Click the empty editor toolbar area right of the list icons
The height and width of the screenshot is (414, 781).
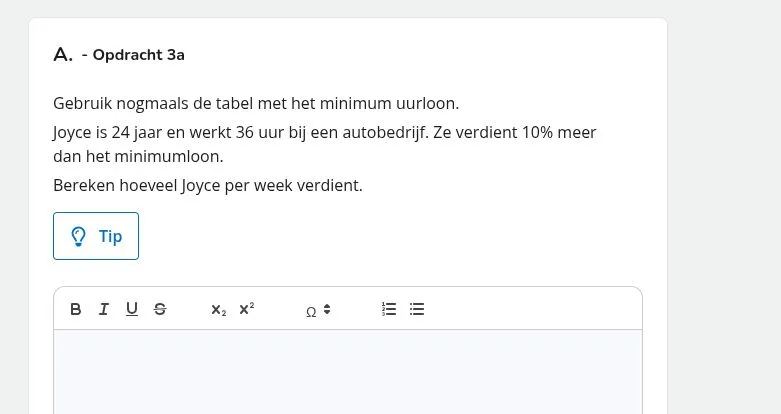(530, 310)
